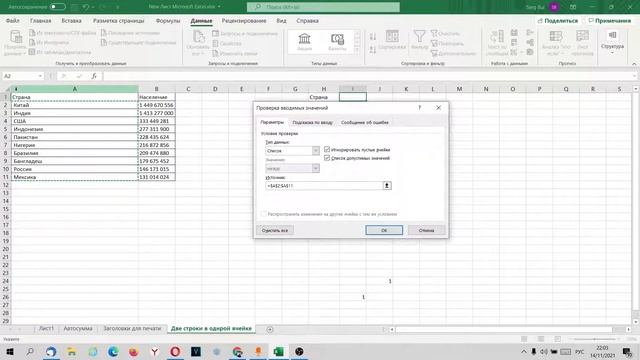Screen dimensions: 640x360
Task: Toggle apply changes to other cells checkbox
Action: [x=264, y=214]
